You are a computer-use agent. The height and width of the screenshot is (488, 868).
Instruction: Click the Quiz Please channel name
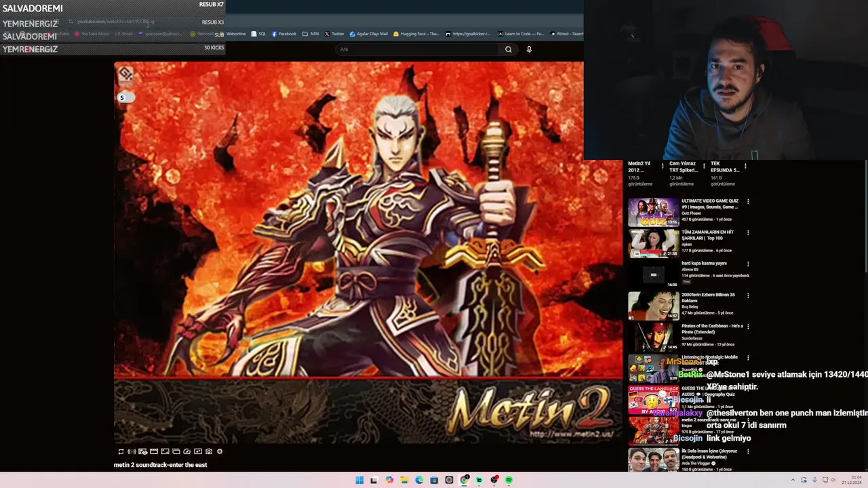pos(691,213)
